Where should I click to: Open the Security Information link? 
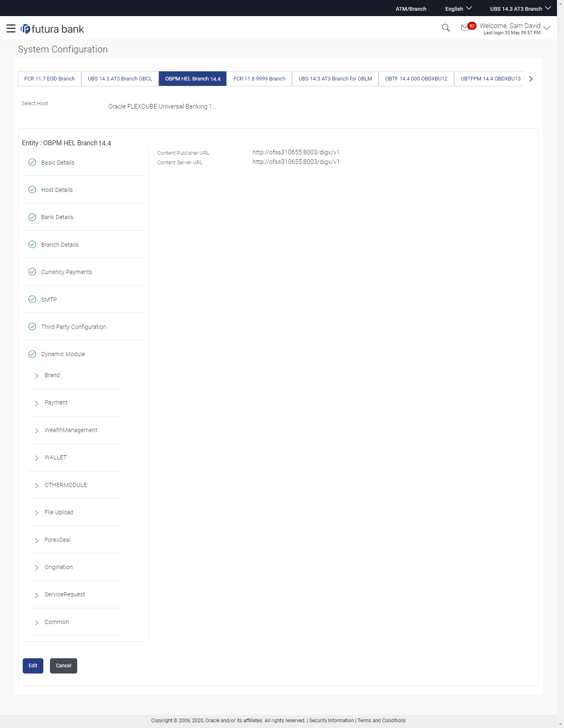332,721
